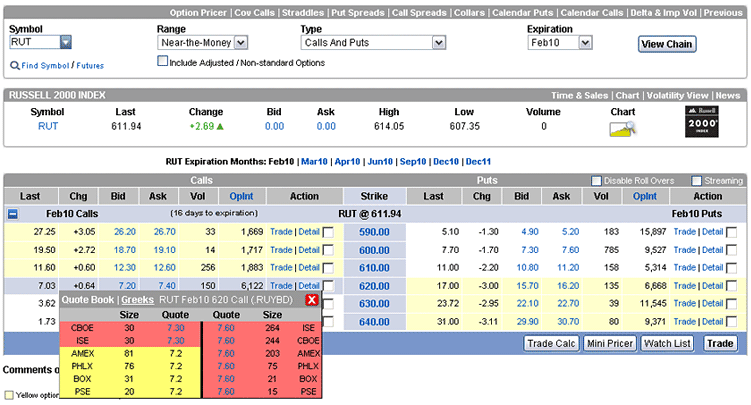This screenshot has width=751, height=405.
Task: Select the Mar10 expiration month link
Action: pyautogui.click(x=314, y=161)
